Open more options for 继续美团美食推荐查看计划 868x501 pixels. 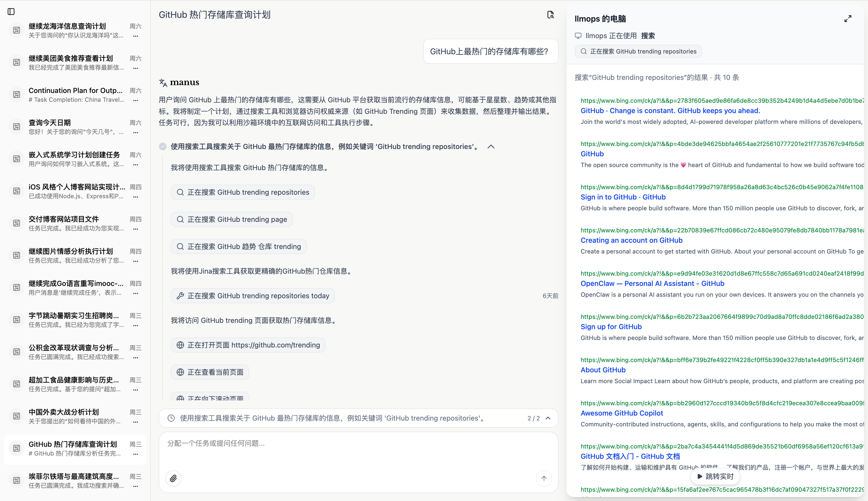135,68
